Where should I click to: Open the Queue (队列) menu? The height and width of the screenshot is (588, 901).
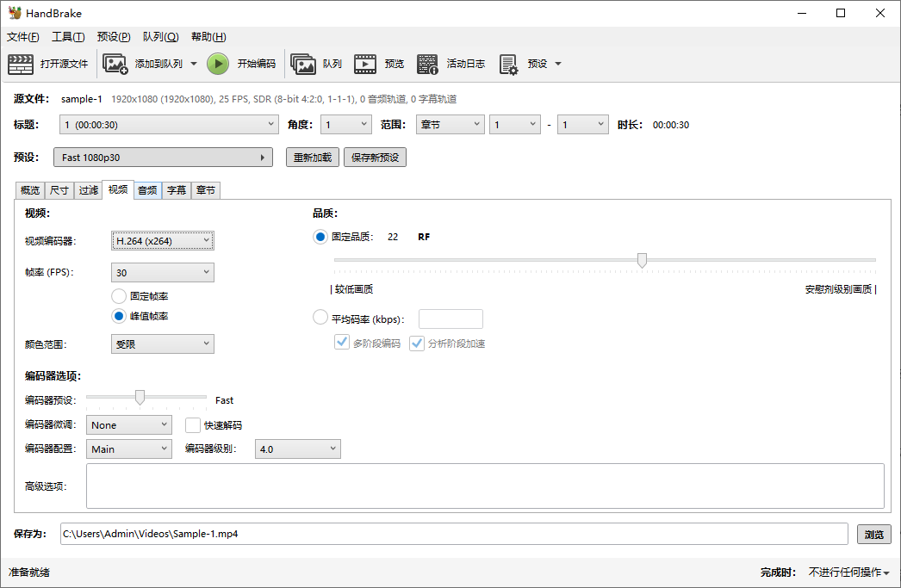(x=161, y=37)
